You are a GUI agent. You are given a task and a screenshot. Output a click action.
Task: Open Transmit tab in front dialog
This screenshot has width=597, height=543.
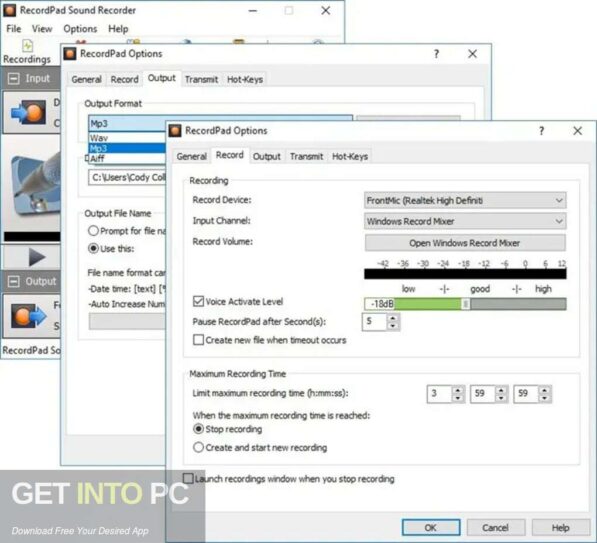coord(306,157)
